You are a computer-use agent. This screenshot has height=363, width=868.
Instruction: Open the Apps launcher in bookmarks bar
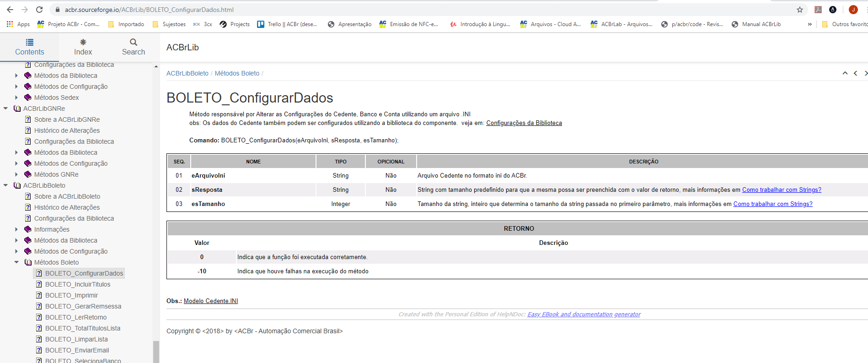click(x=18, y=24)
